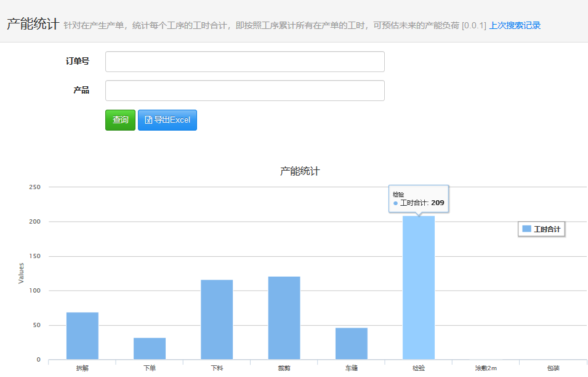Click the 产能统计 chart title
This screenshot has width=588, height=377.
tap(300, 171)
